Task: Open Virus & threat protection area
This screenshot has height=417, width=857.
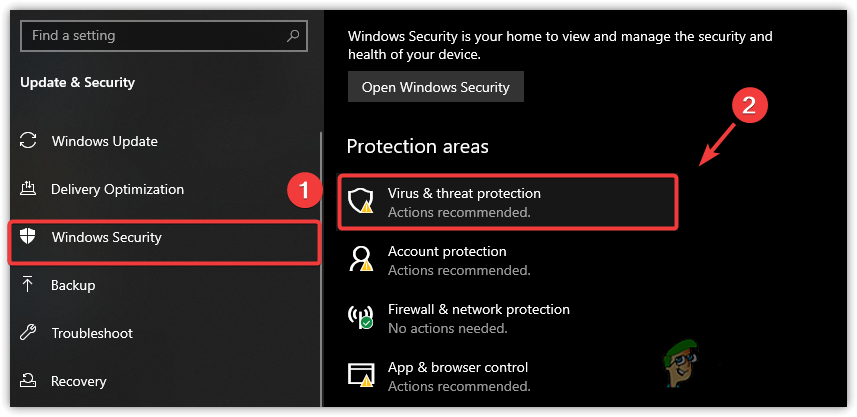Action: point(464,193)
